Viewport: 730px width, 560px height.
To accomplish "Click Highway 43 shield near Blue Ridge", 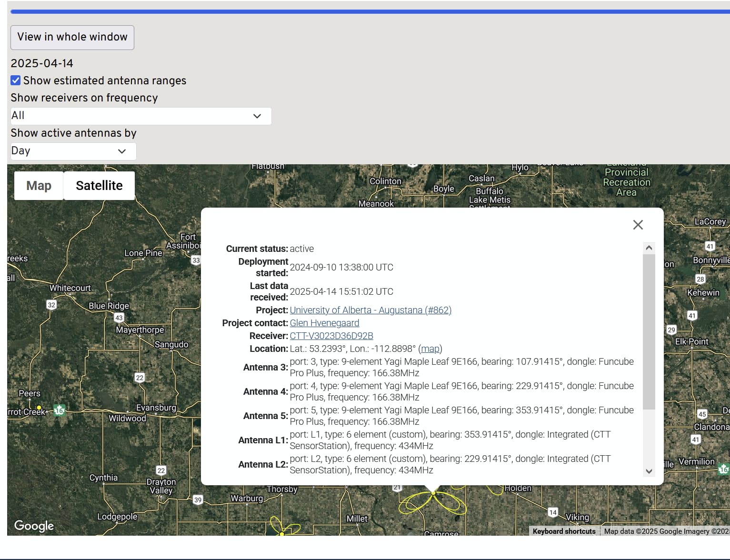I will click(x=119, y=318).
